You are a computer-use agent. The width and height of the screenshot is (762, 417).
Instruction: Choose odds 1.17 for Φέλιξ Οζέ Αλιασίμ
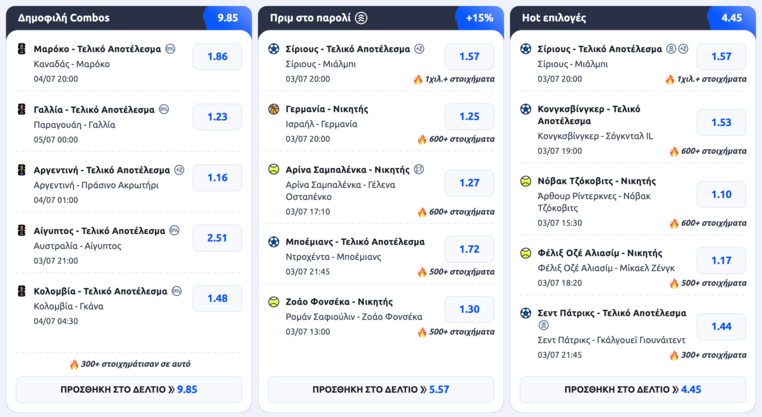(x=721, y=261)
